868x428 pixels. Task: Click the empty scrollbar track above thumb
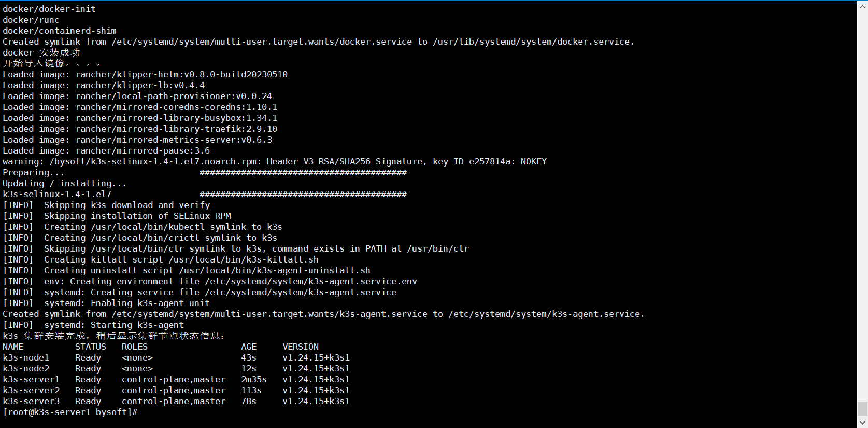[862, 208]
